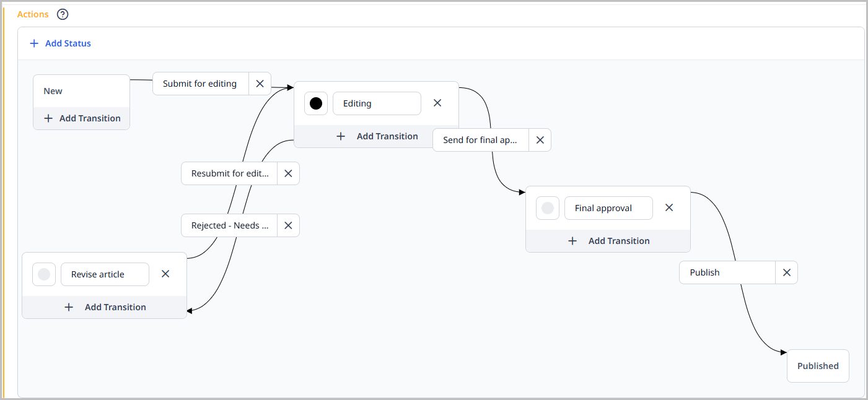Delete the "Publish" transition
Viewport: 868px width, 400px height.
786,272
